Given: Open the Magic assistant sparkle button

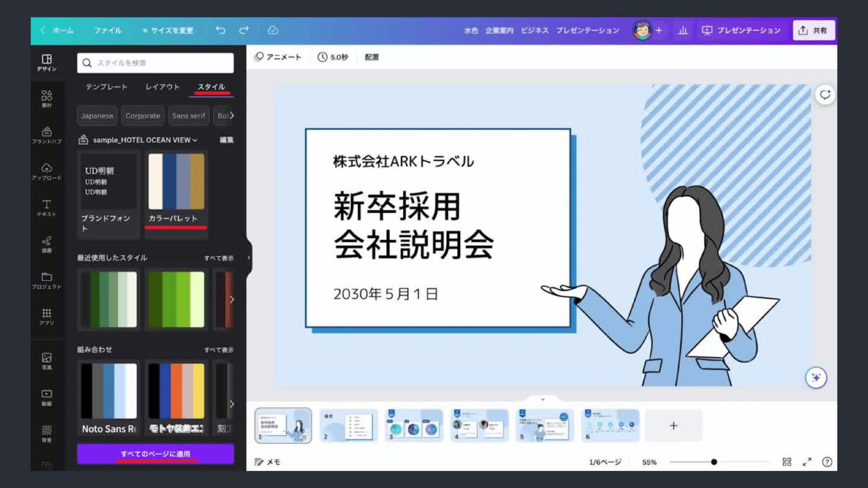Looking at the screenshot, I should pyautogui.click(x=816, y=378).
